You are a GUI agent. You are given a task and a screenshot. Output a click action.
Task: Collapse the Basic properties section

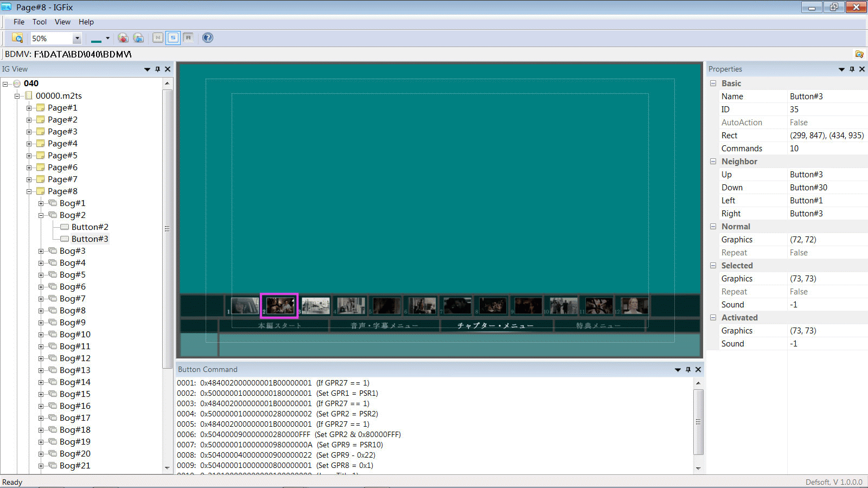coord(713,84)
